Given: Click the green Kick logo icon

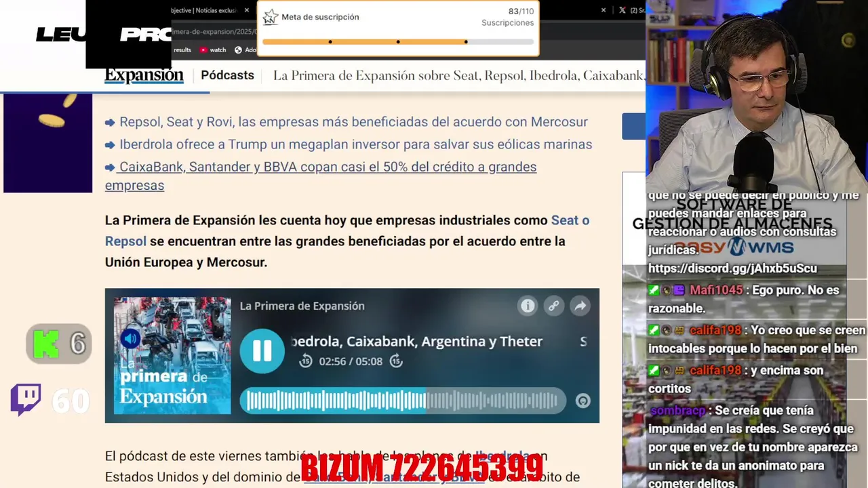Looking at the screenshot, I should (x=45, y=344).
